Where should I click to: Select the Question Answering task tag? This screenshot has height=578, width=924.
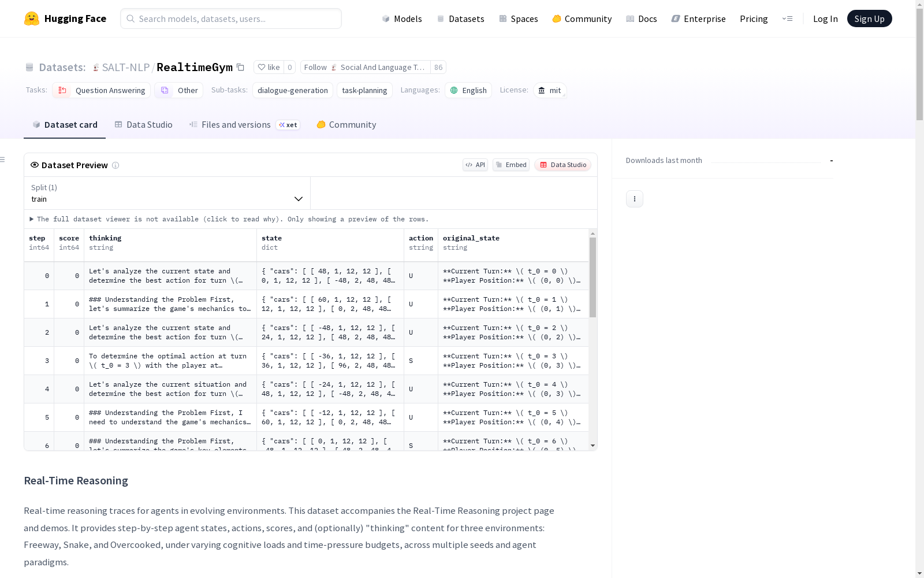click(x=102, y=90)
